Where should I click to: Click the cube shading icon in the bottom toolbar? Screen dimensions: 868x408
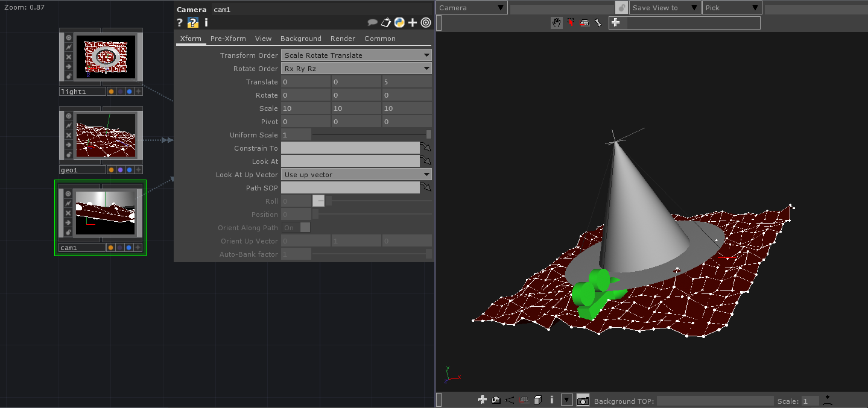coord(538,400)
